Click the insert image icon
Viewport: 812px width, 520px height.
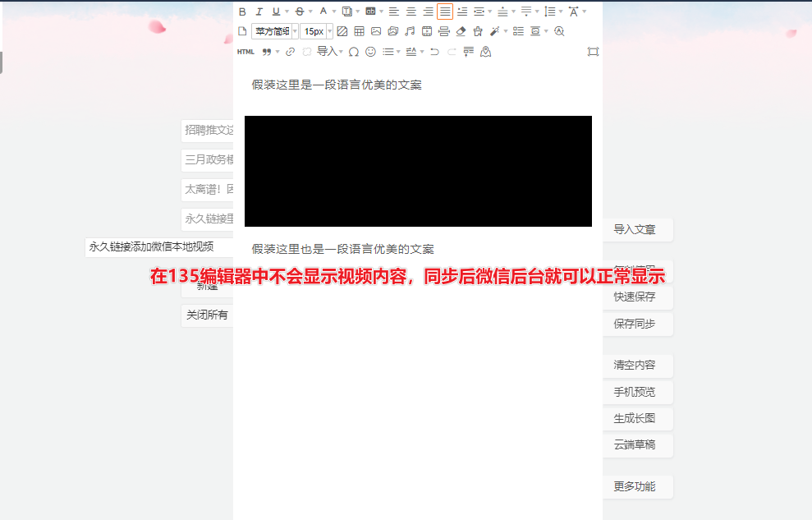pyautogui.click(x=376, y=31)
